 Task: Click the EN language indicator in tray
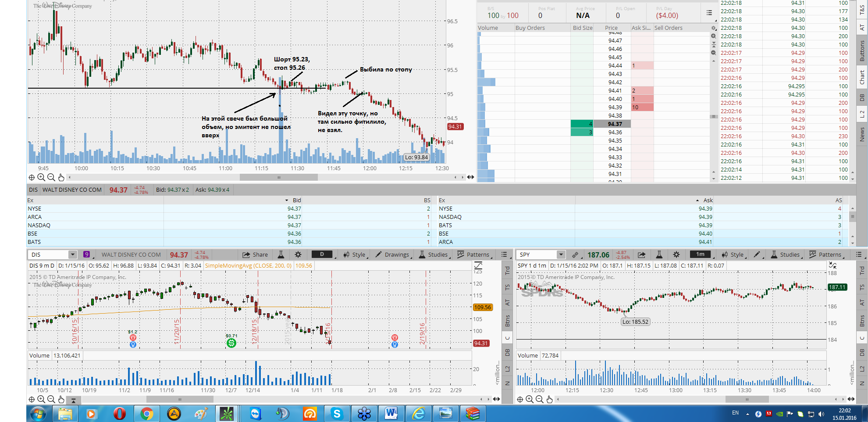736,413
